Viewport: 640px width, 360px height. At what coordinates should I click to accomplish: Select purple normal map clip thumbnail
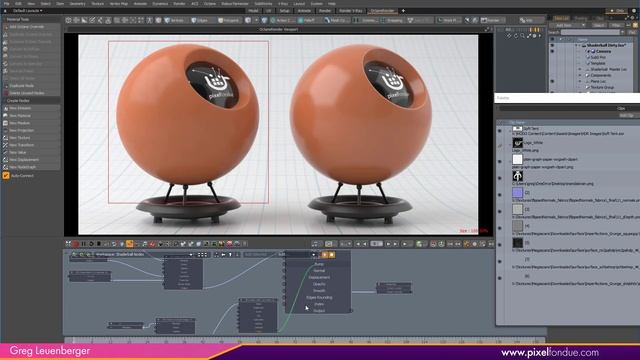pyautogui.click(x=517, y=192)
